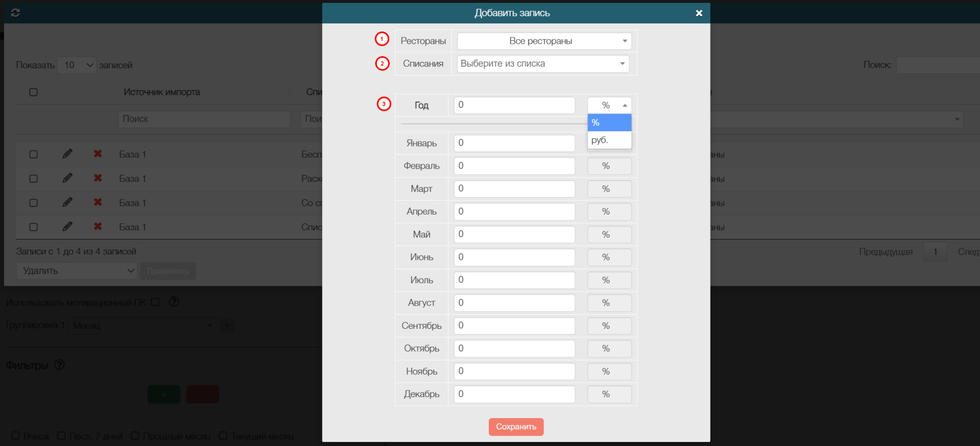Click the refresh icon in top-left corner

15,12
